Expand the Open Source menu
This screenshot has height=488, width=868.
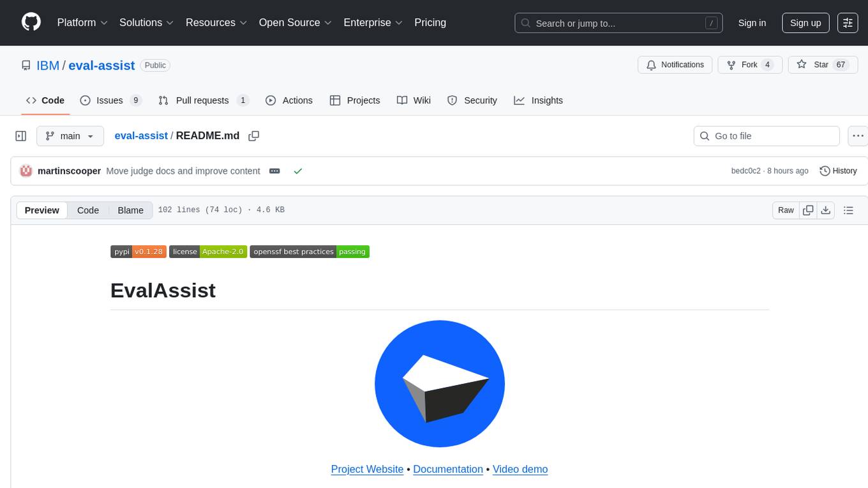pyautogui.click(x=295, y=22)
